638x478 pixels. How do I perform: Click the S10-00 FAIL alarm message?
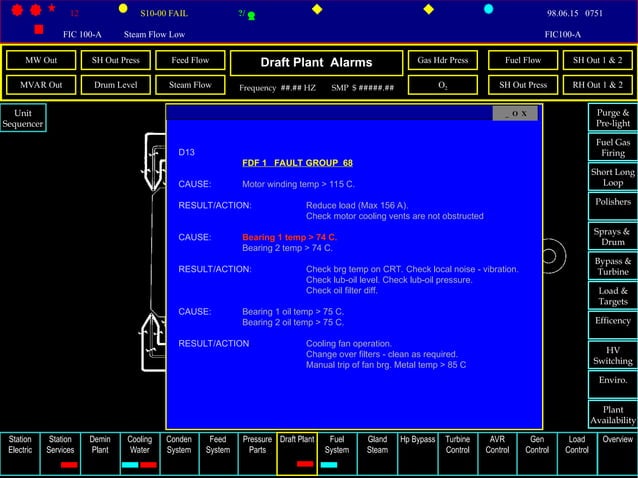click(x=164, y=13)
